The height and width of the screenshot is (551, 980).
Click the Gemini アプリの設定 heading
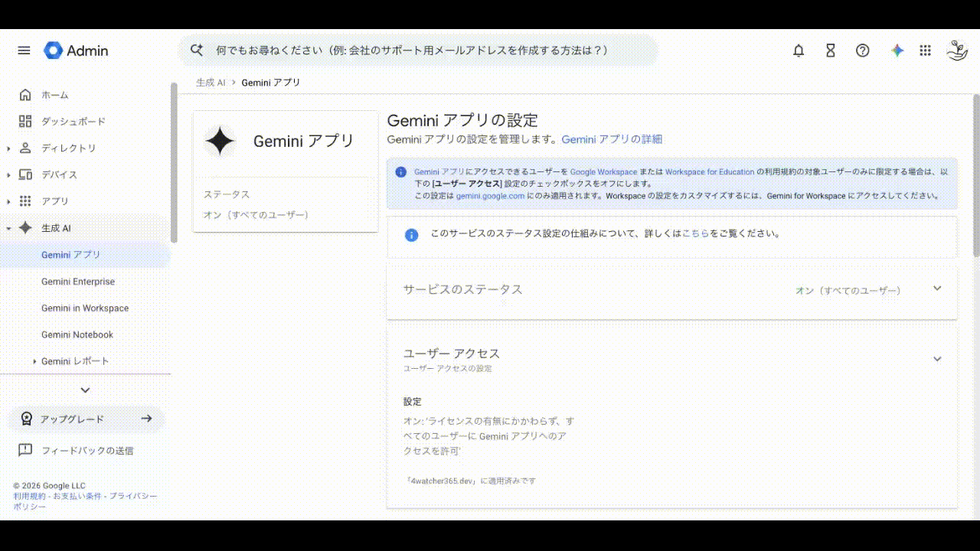coord(462,120)
